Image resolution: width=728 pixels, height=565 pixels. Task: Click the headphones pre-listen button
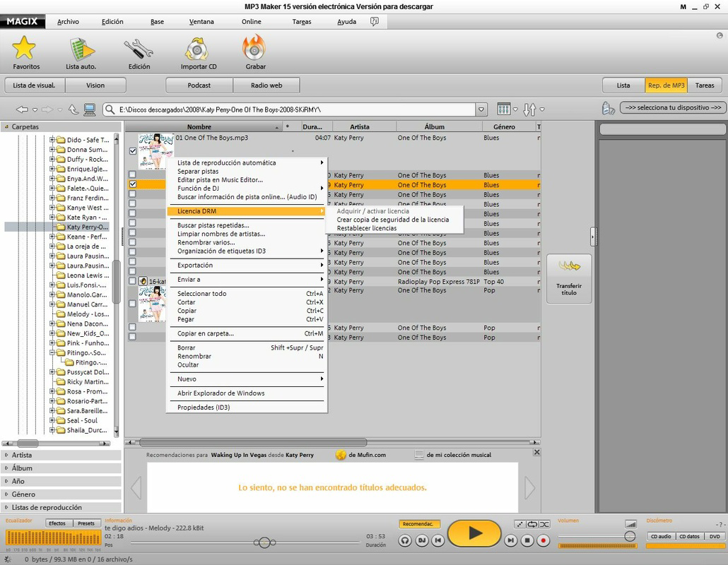pos(405,540)
